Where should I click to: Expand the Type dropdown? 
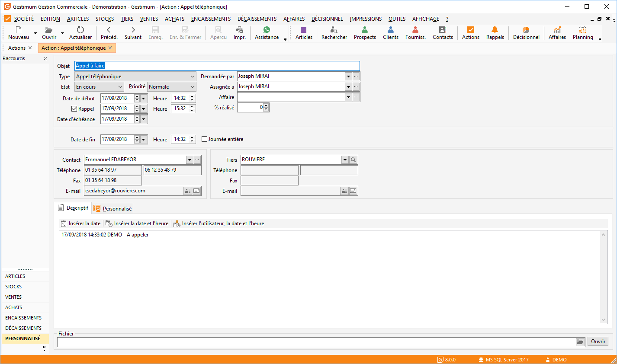coord(193,77)
